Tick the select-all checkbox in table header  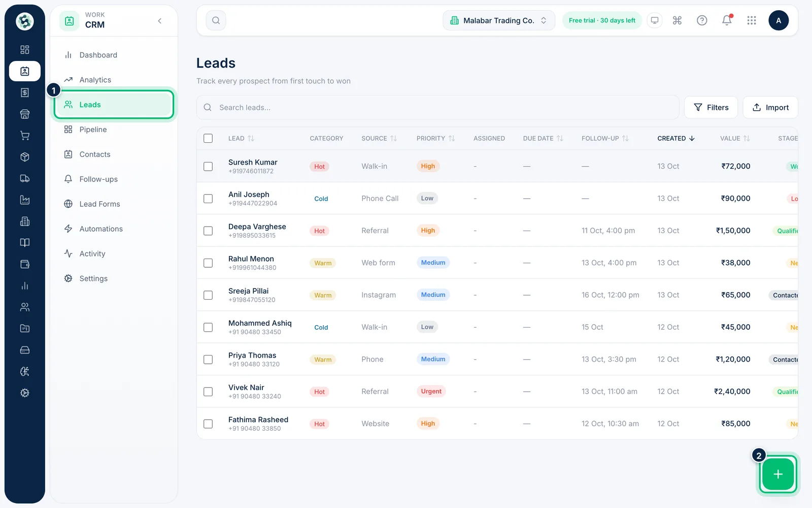point(208,138)
